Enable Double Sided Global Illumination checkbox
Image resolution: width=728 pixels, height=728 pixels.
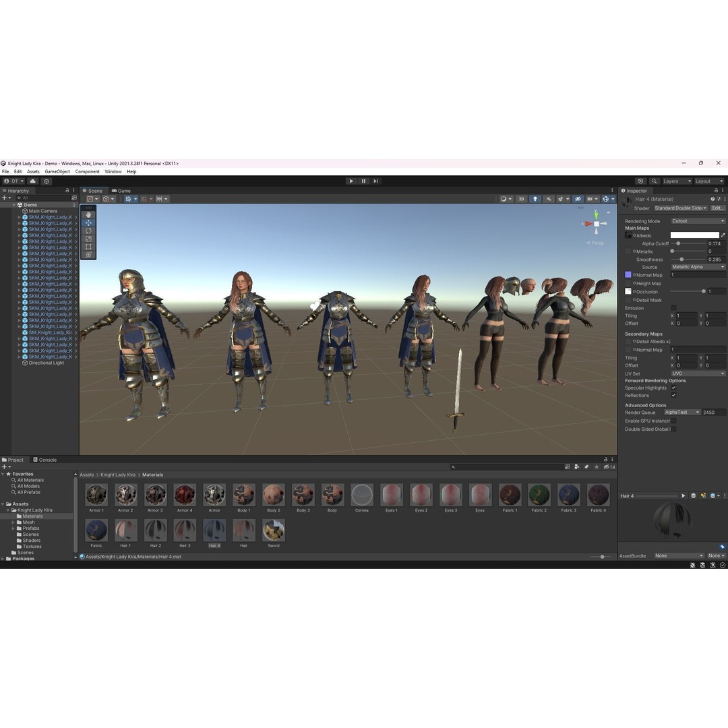point(673,429)
